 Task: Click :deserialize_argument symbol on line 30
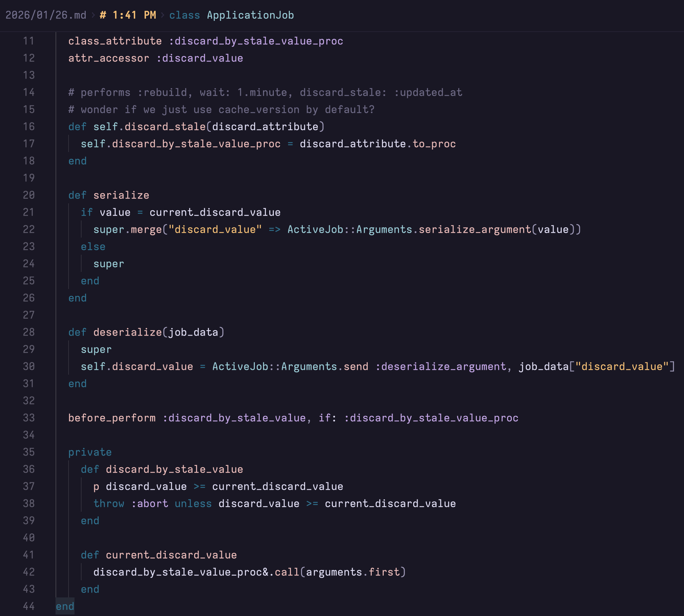tap(441, 367)
